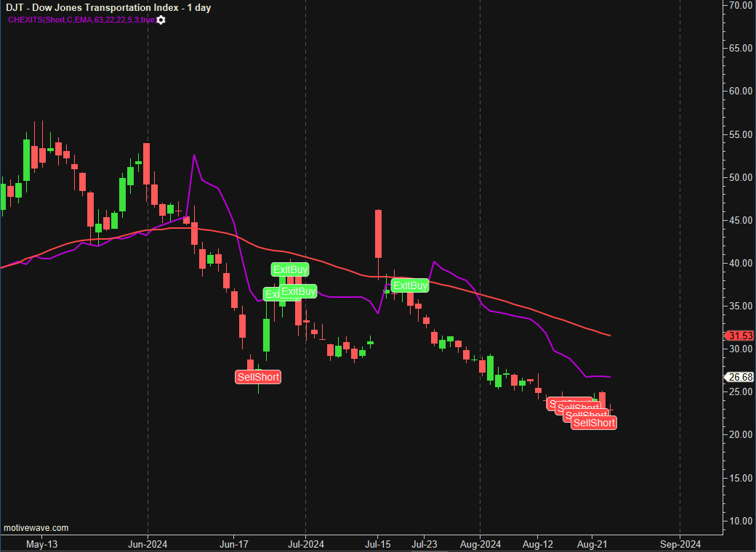This screenshot has height=552, width=756.
Task: Select the purple line's peak in early June
Action: (x=194, y=156)
